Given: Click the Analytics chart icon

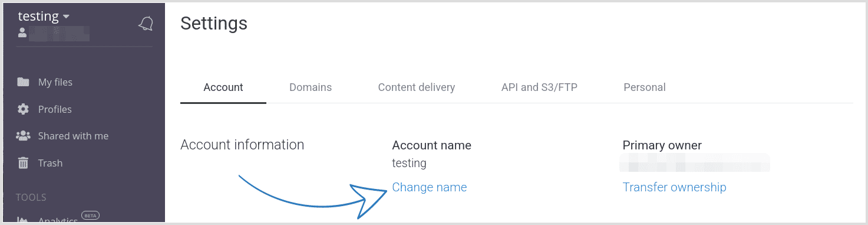Looking at the screenshot, I should tap(23, 220).
